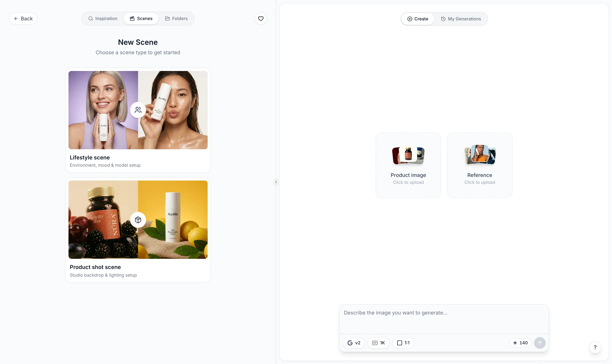Click the square aspect ratio icon
This screenshot has width=612, height=364.
pos(399,343)
